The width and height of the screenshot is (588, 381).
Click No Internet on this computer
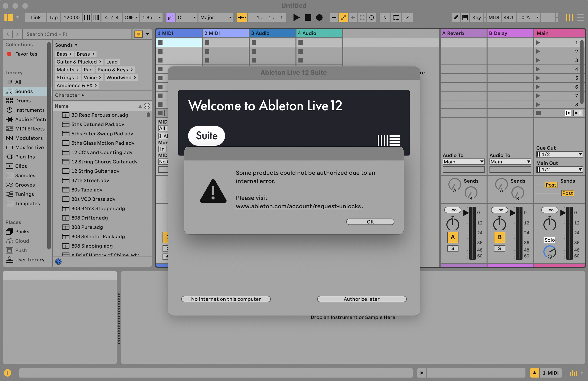click(226, 299)
